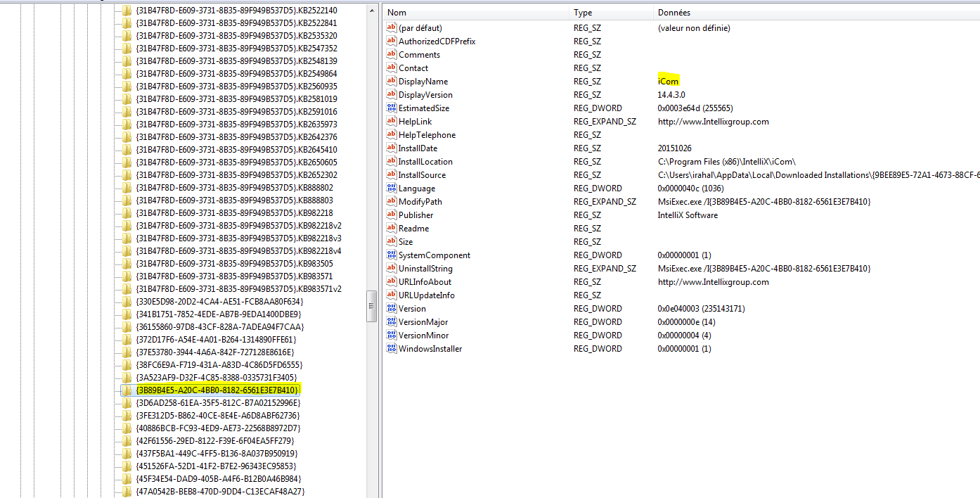This screenshot has width=980, height=498.
Task: Click the highlighted {3B89B4E5-A20C...} folder icon
Action: tap(127, 390)
